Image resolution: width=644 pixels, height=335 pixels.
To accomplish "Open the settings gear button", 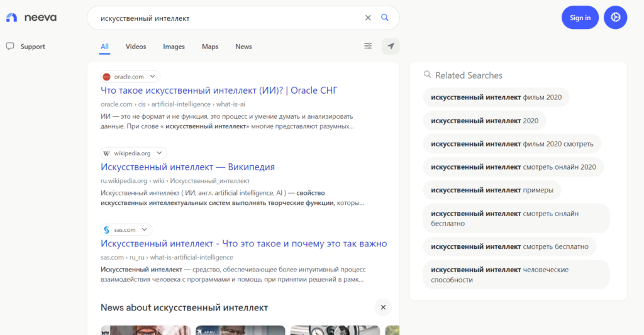I will click(615, 18).
